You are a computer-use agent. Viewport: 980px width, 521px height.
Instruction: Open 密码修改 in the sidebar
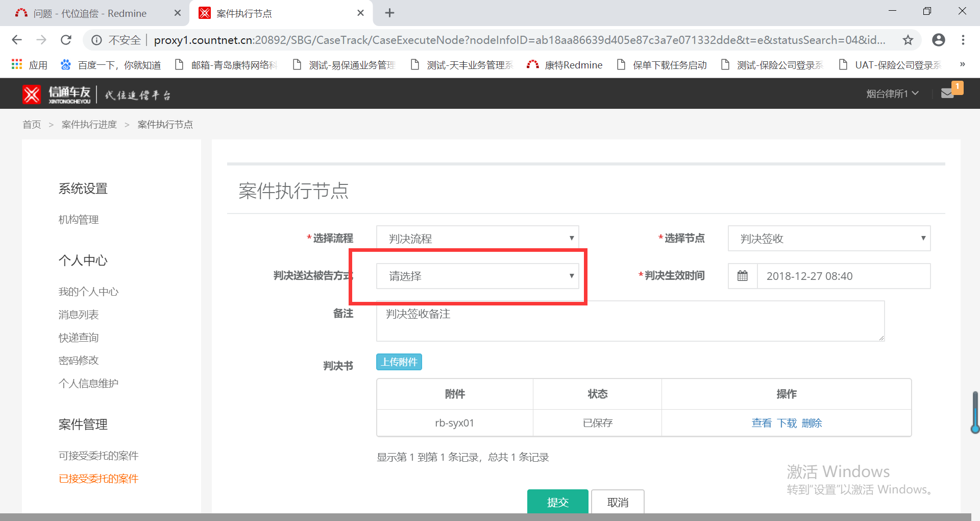click(x=79, y=360)
